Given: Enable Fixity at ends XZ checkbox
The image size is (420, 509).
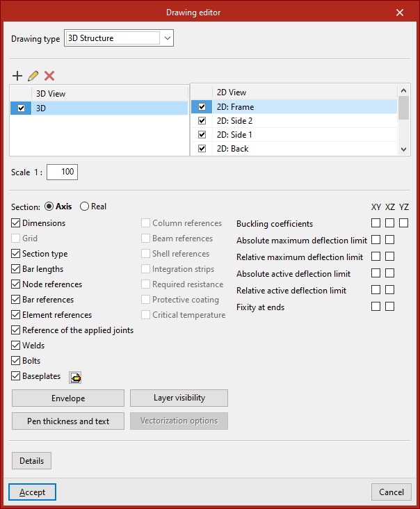Looking at the screenshot, I should [390, 307].
